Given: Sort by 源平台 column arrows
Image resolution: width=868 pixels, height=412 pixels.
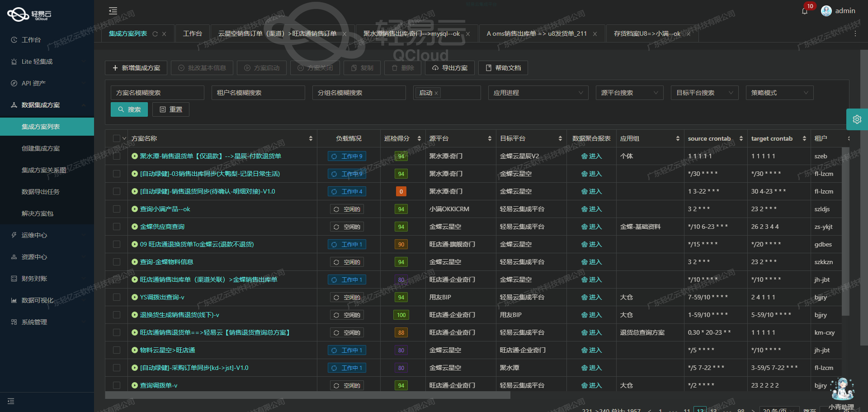Looking at the screenshot, I should point(490,138).
